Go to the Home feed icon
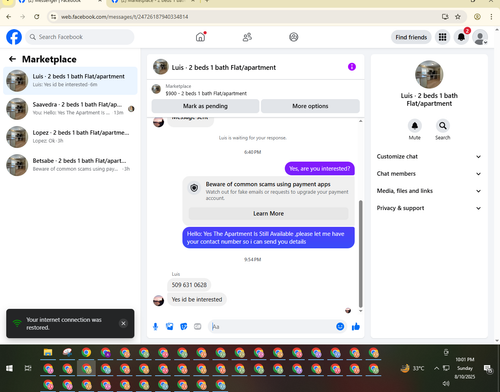 click(200, 37)
